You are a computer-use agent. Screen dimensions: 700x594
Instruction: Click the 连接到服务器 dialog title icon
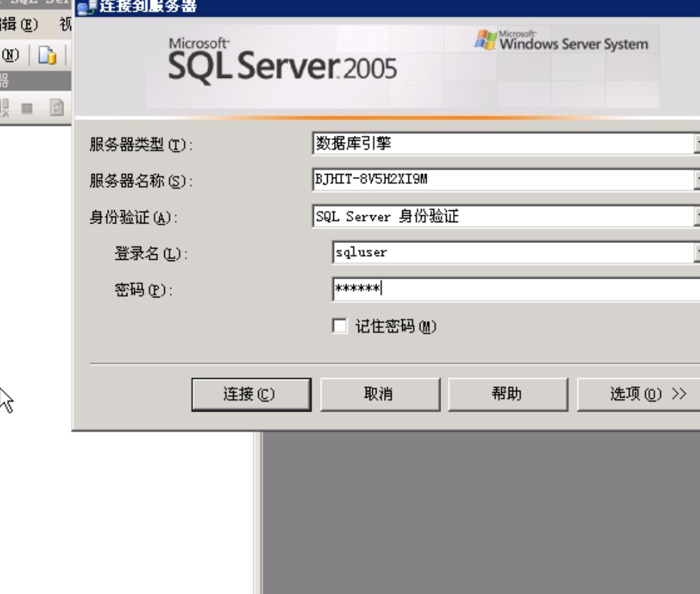tap(86, 7)
